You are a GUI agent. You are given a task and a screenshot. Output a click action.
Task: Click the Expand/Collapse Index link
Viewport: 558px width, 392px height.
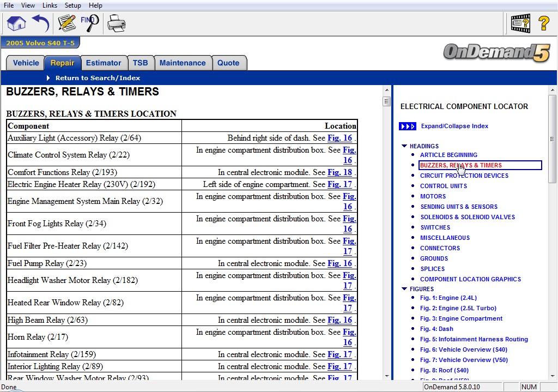point(454,126)
